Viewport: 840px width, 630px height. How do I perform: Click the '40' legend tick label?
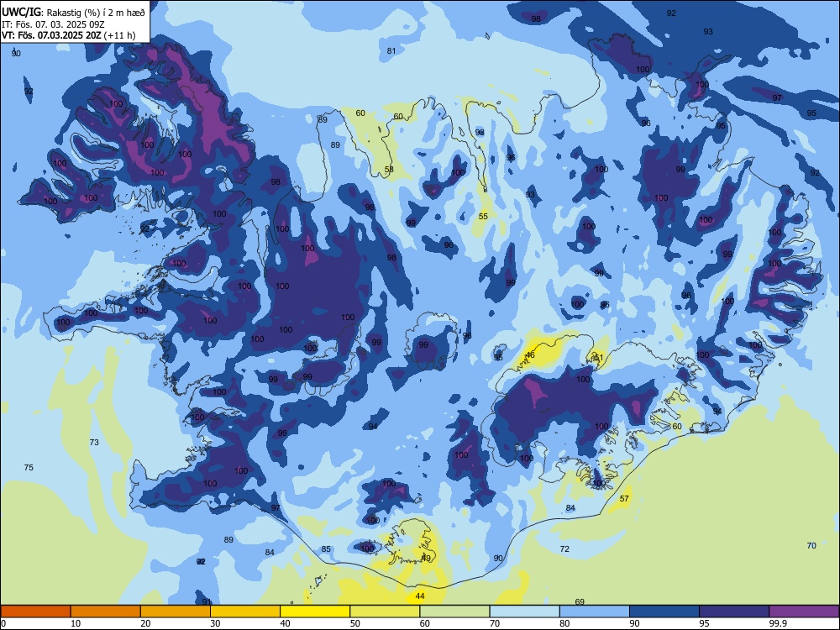click(x=286, y=623)
